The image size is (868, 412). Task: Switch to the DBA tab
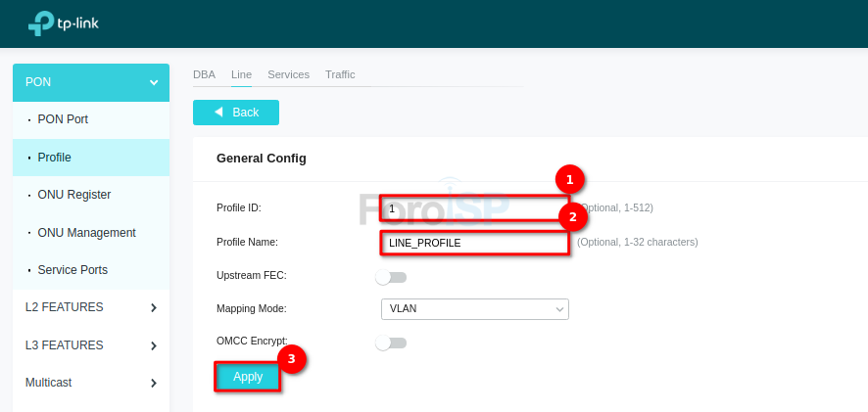click(x=204, y=74)
